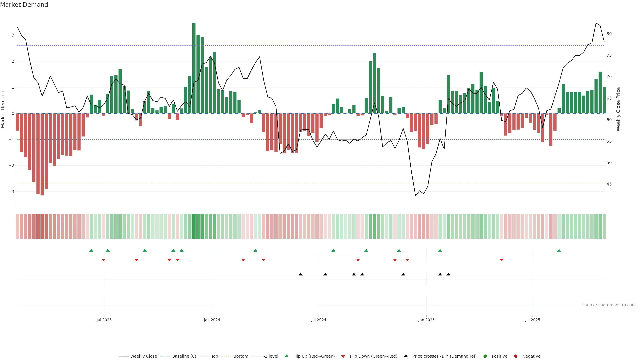Click the Jan 2024 axis label
This screenshot has height=362, width=644.
click(212, 320)
